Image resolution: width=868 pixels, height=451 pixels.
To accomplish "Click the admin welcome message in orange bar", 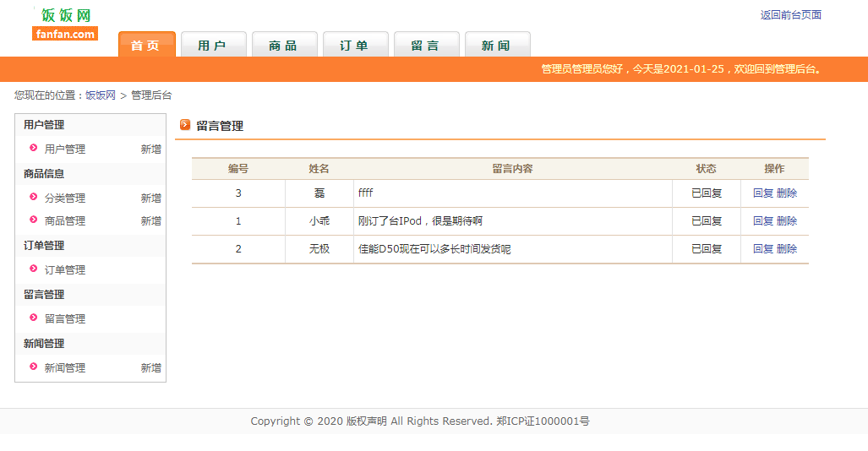I will (x=681, y=69).
